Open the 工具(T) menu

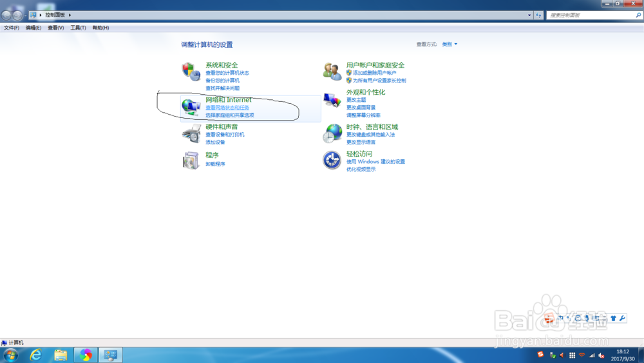(78, 28)
